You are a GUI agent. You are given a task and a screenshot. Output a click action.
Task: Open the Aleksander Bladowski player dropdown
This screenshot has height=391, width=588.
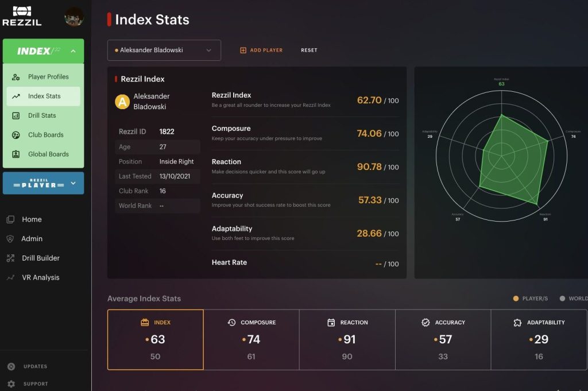click(164, 50)
